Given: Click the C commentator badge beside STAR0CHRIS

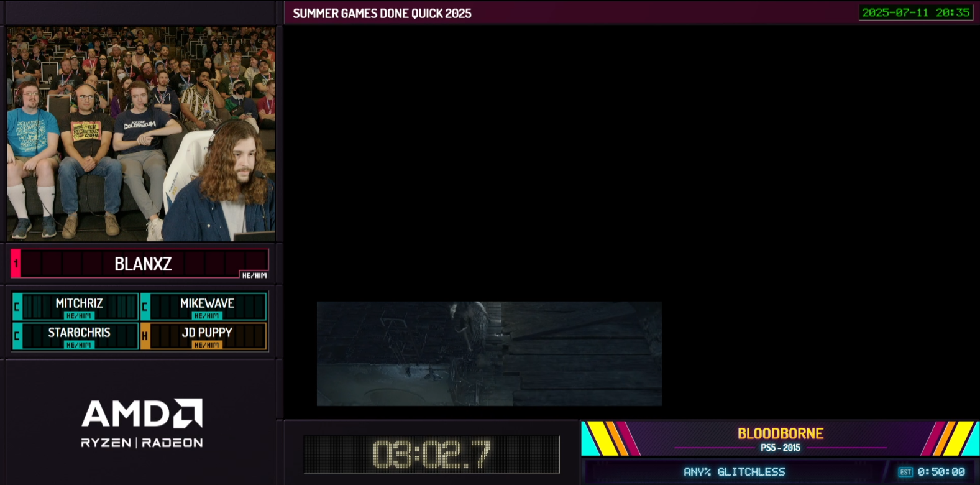Looking at the screenshot, I should [17, 336].
